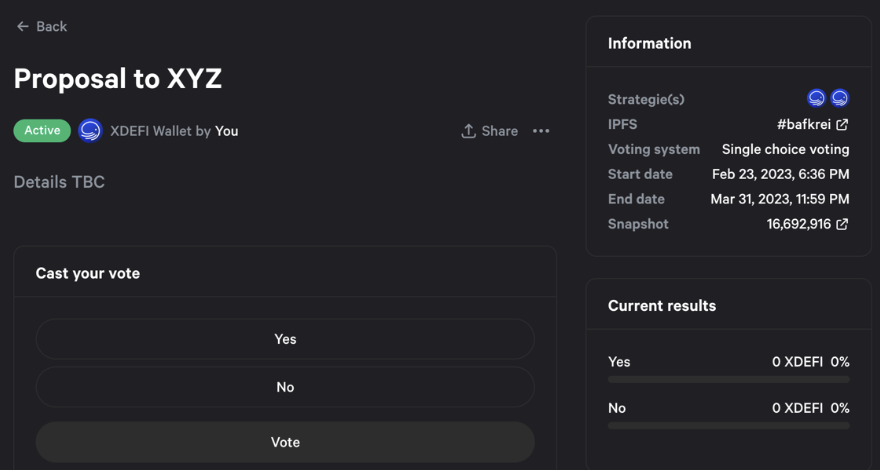Open the Snapshot block external link icon
The image size is (880, 470).
pos(842,225)
